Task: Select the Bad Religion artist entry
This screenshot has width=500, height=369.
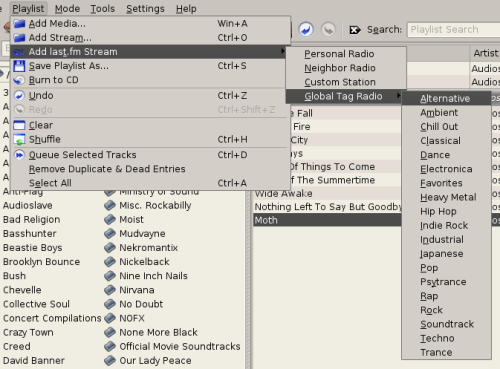Action: (32, 219)
